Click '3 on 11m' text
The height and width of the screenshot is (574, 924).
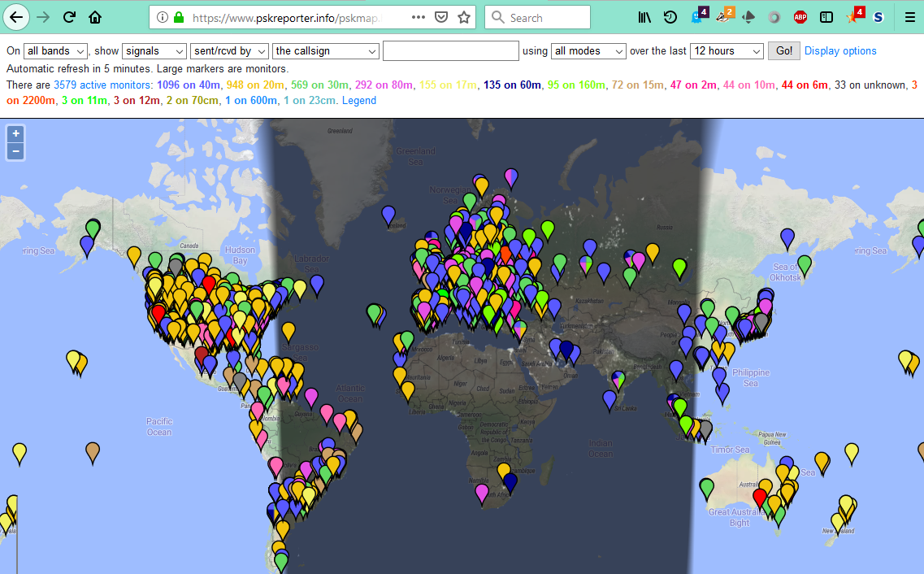tap(85, 100)
